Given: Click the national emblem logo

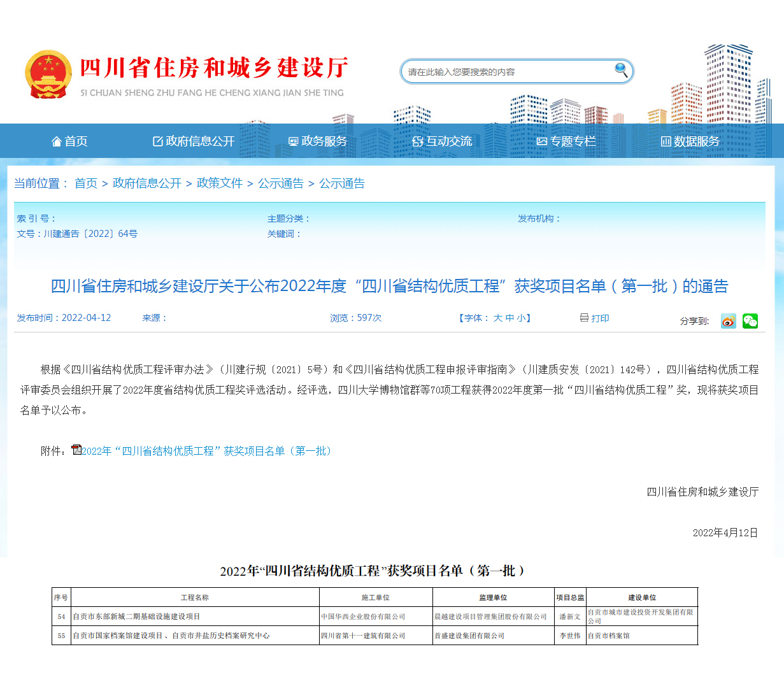Looking at the screenshot, I should [48, 75].
